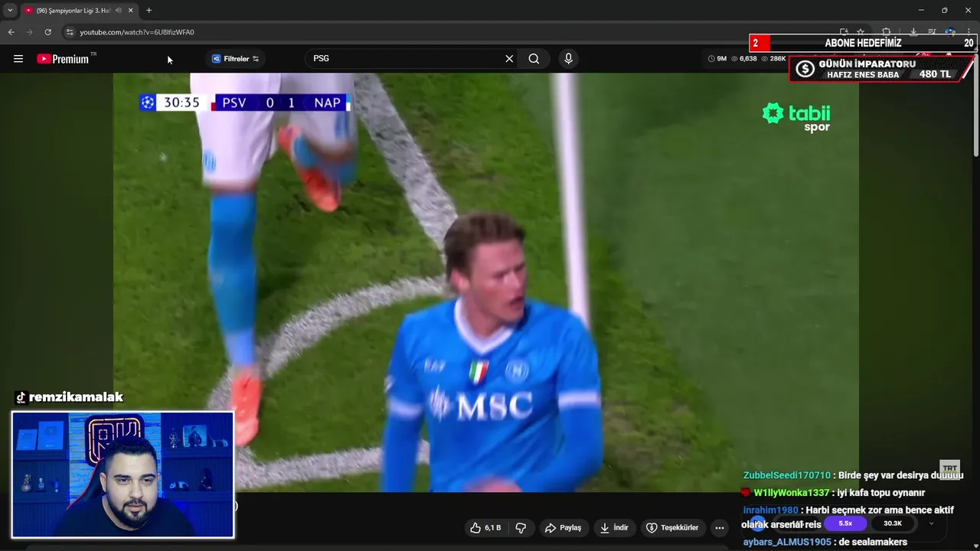Click the remzikamalak TikTok handle
This screenshot has height=551, width=980.
point(70,397)
